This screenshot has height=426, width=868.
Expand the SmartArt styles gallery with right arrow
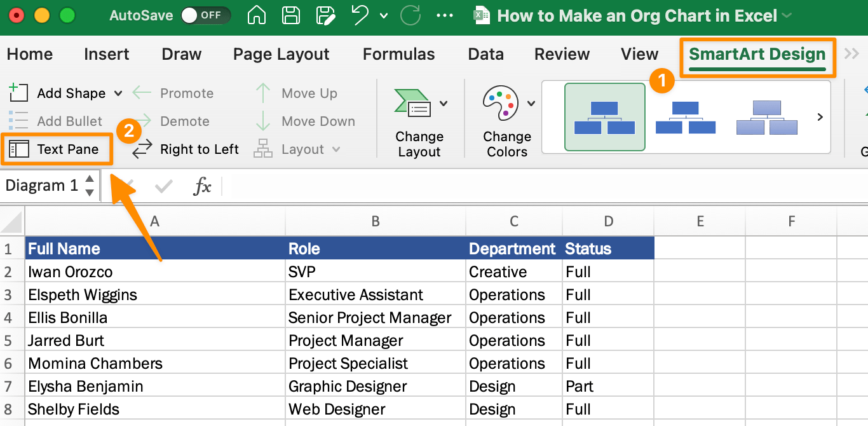pos(819,117)
